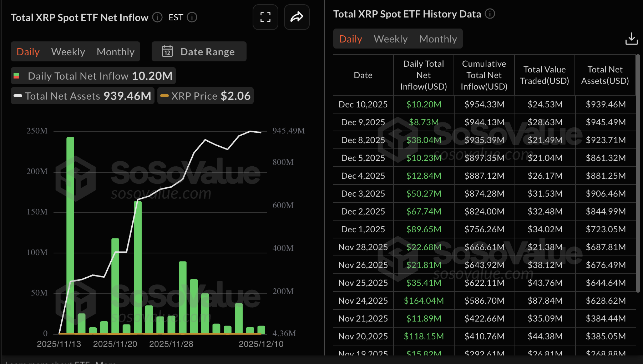Viewport: 643px width, 364px height.
Task: Hide the Total Net Assets line
Action: pos(82,96)
